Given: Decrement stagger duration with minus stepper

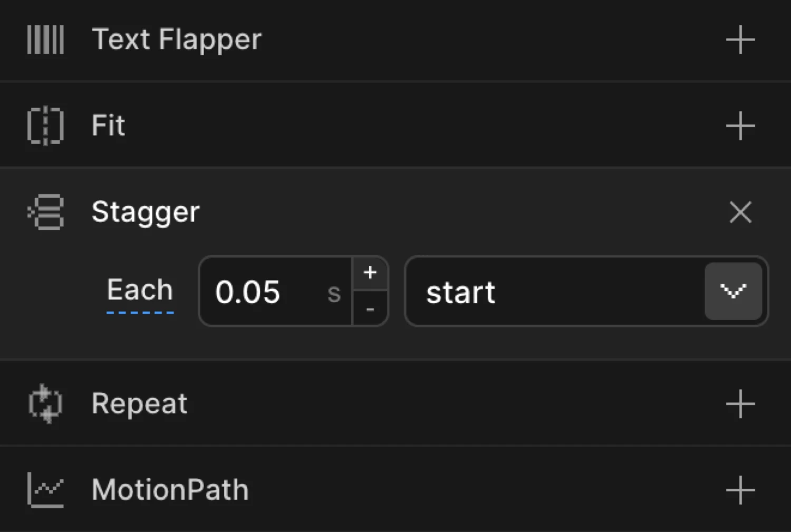Looking at the screenshot, I should point(370,309).
